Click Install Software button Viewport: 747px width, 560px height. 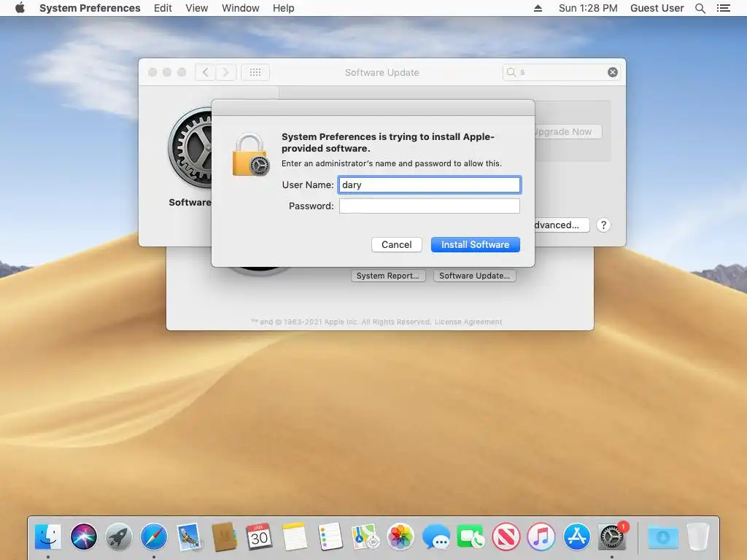[x=476, y=245]
